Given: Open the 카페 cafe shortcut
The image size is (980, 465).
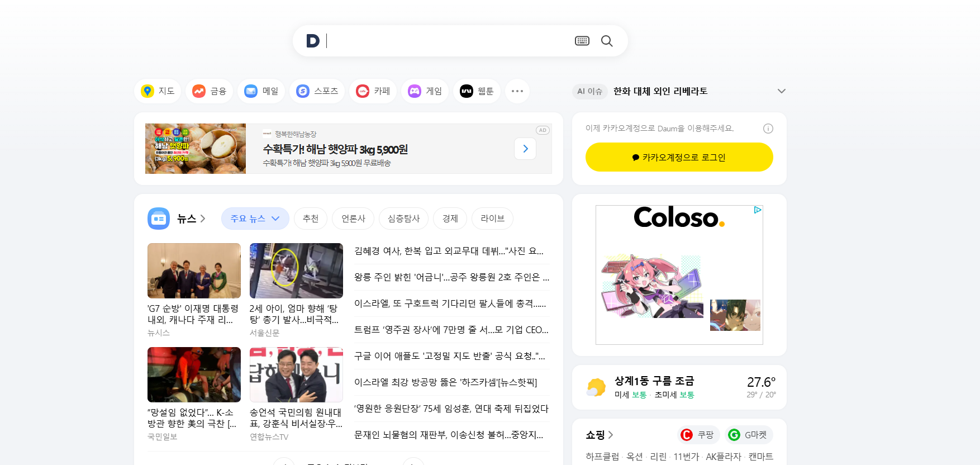Looking at the screenshot, I should coord(373,91).
